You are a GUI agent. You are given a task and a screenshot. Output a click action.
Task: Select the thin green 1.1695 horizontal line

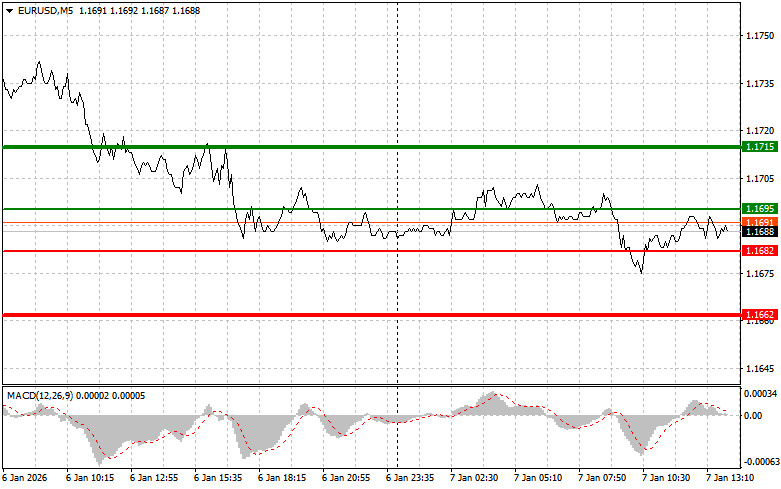[372, 209]
